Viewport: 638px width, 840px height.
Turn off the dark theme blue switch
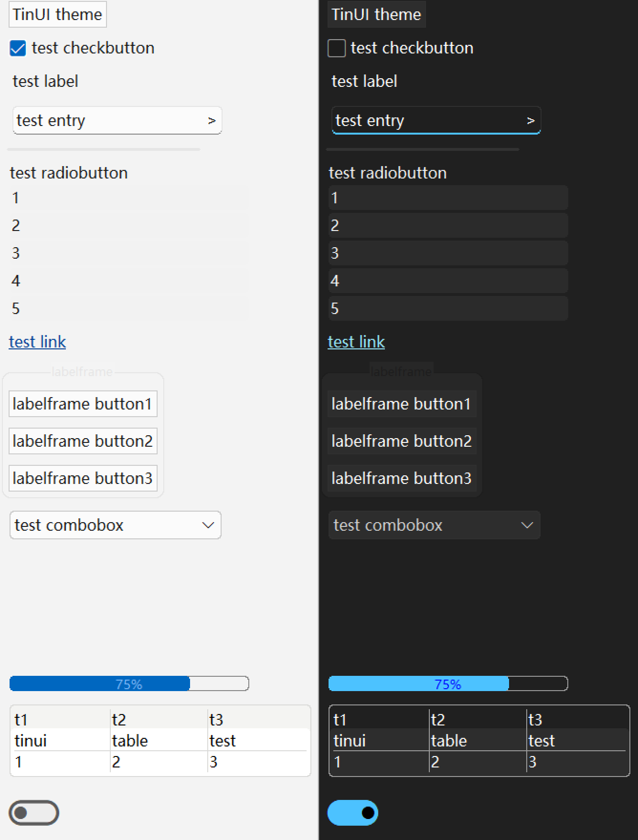click(x=353, y=813)
